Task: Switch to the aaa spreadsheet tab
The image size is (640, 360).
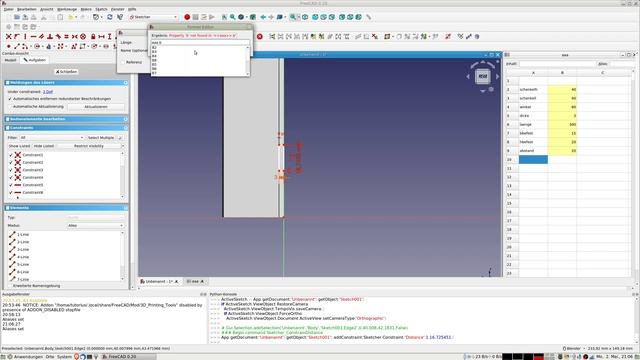Action: tap(195, 282)
